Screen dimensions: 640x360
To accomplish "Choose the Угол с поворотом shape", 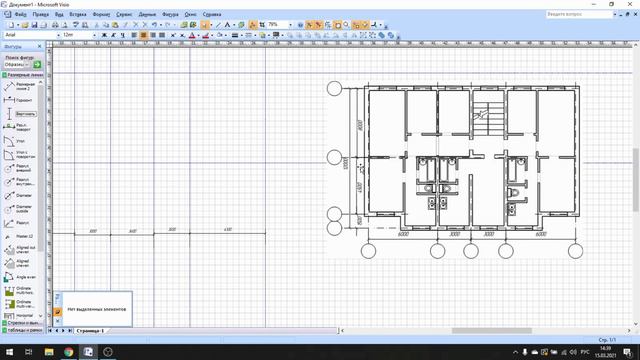I will click(19, 155).
